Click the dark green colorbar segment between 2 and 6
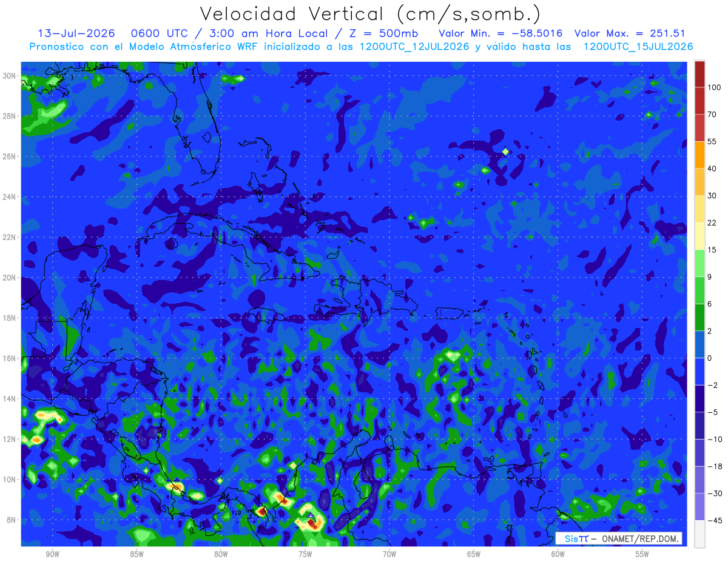728x562 pixels. point(699,317)
